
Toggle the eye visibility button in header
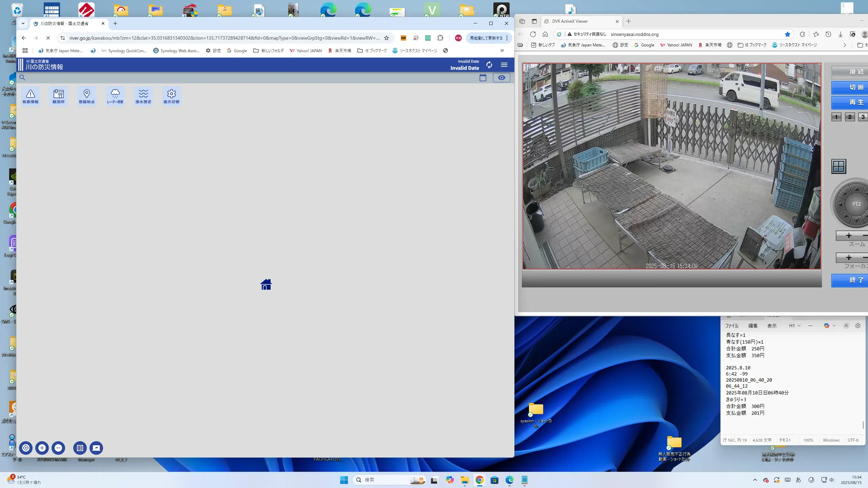pos(501,78)
